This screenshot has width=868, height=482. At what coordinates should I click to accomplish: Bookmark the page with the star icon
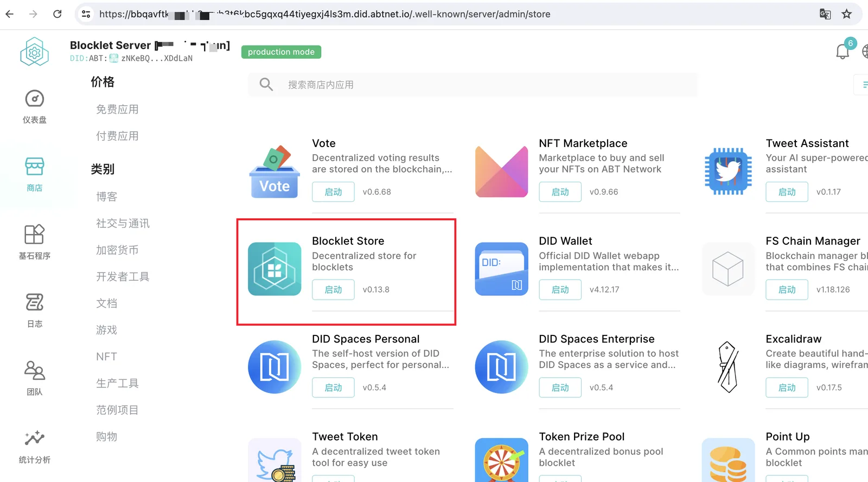[846, 14]
